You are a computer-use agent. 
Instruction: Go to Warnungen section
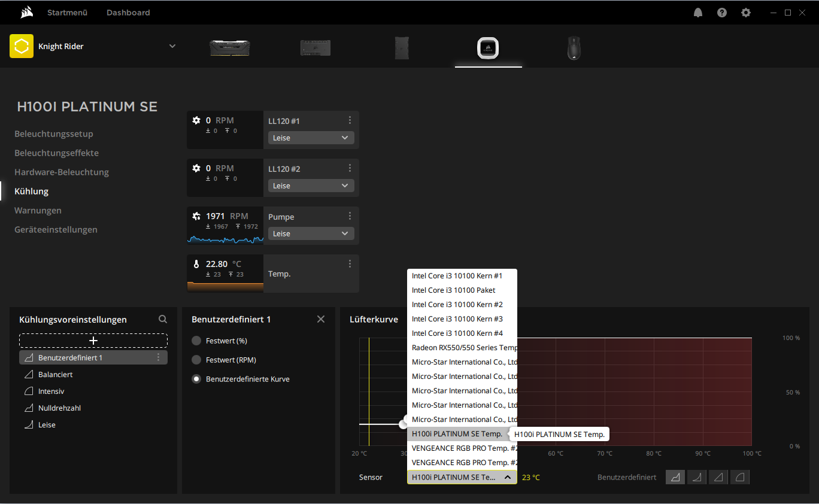(x=38, y=211)
